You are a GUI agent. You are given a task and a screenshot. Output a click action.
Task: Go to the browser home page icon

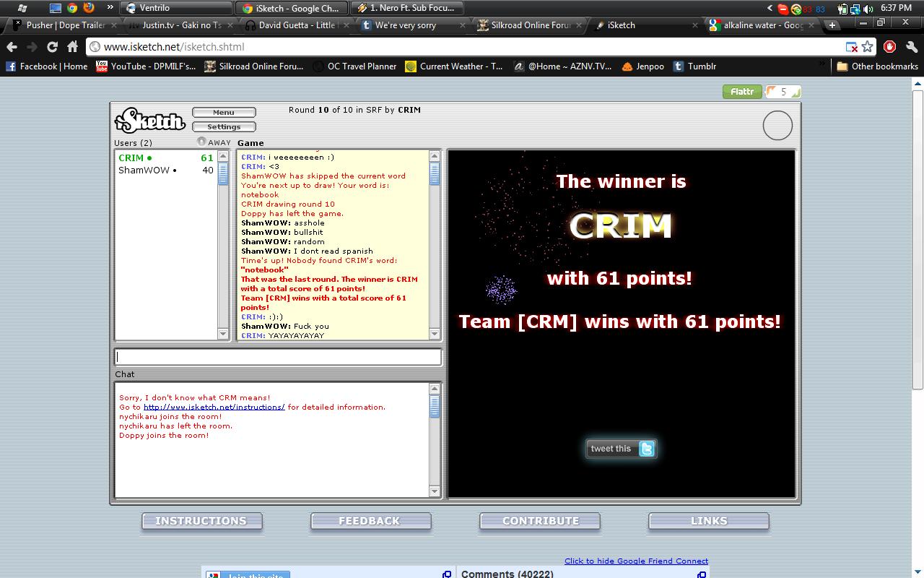click(72, 47)
